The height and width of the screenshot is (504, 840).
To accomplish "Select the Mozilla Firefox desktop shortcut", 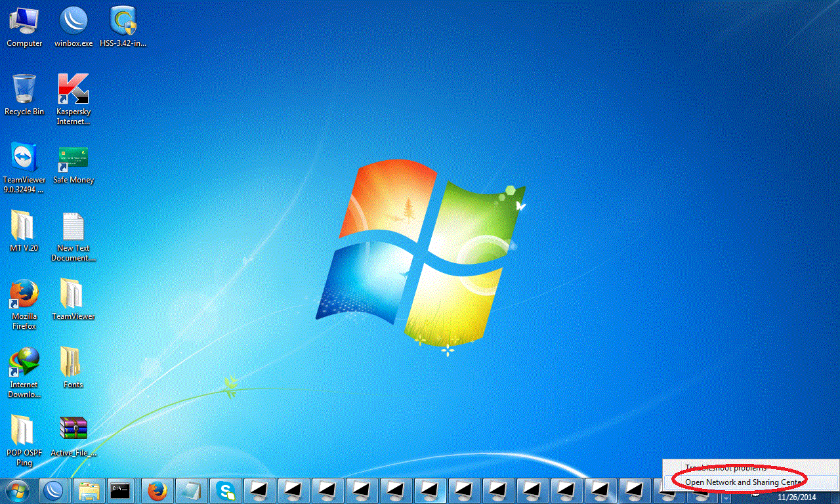I will coord(24,304).
